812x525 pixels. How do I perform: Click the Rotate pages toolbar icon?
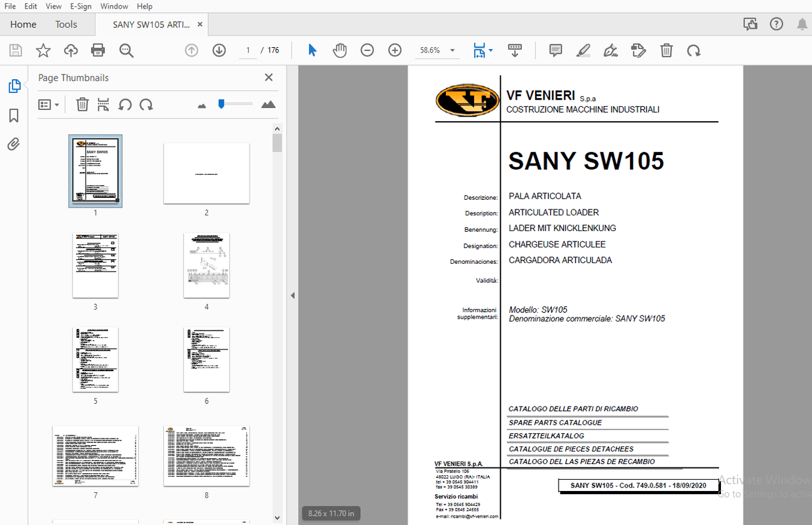693,50
